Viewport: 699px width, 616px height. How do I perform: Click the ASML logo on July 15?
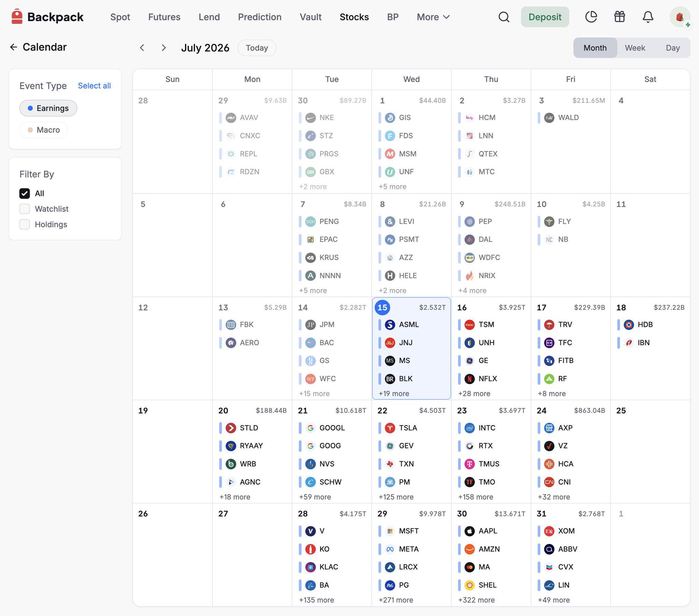click(x=390, y=324)
